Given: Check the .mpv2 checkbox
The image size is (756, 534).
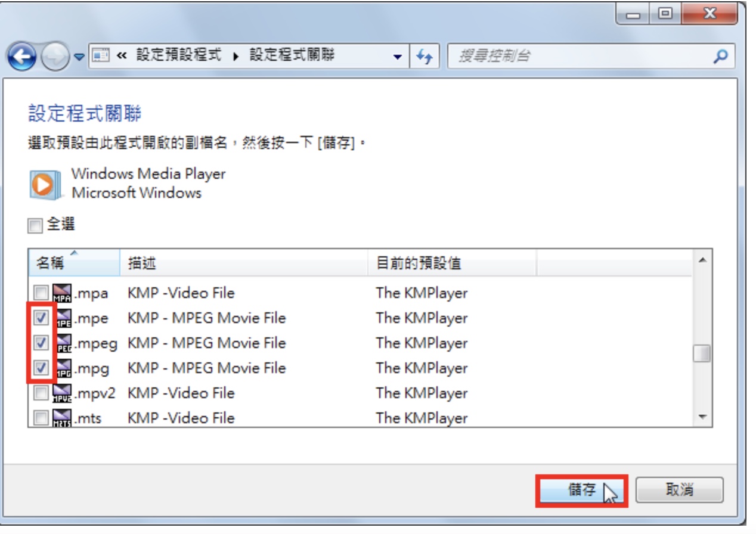Looking at the screenshot, I should pos(41,393).
